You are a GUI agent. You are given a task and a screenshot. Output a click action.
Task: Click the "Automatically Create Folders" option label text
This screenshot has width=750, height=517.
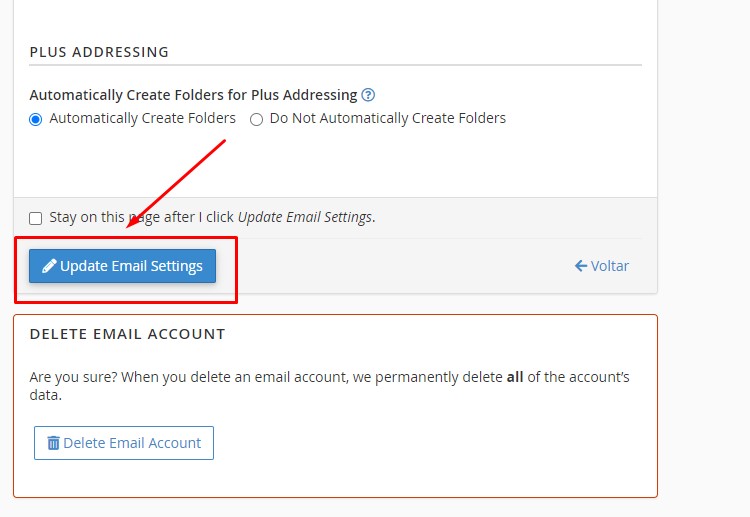point(142,118)
